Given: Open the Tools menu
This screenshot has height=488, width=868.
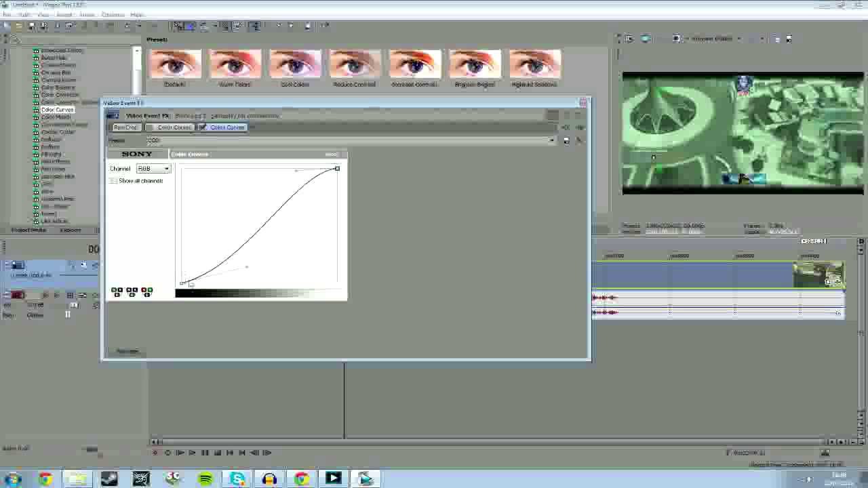Looking at the screenshot, I should 87,15.
